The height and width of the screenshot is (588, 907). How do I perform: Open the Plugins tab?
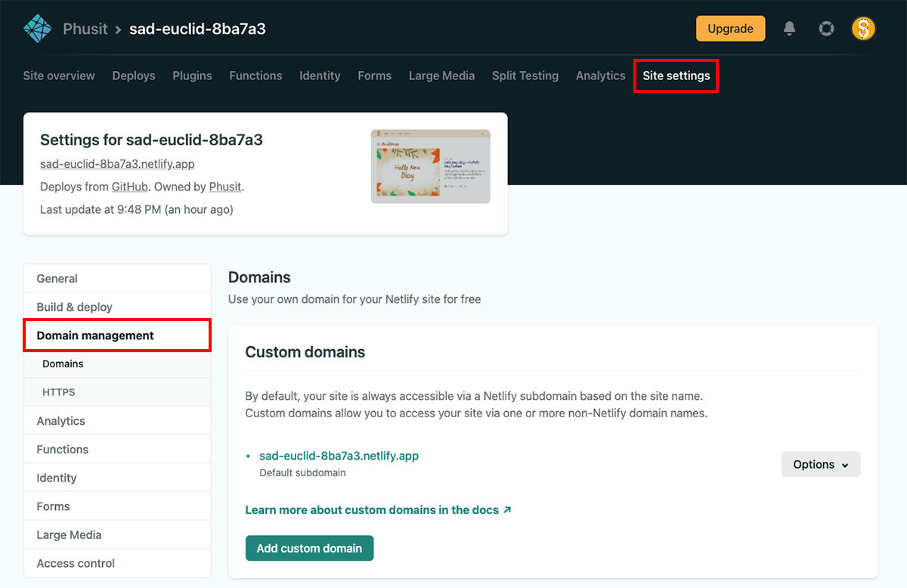tap(192, 76)
